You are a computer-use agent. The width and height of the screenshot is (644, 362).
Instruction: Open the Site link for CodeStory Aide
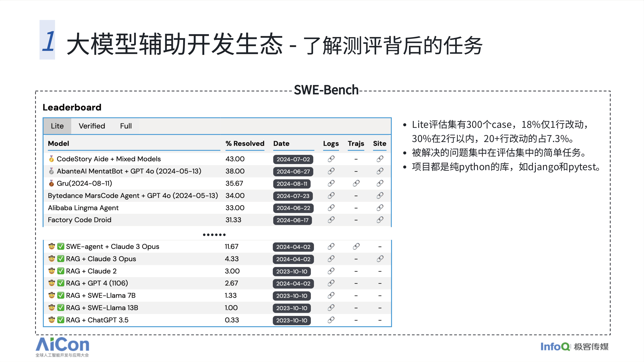[380, 159]
